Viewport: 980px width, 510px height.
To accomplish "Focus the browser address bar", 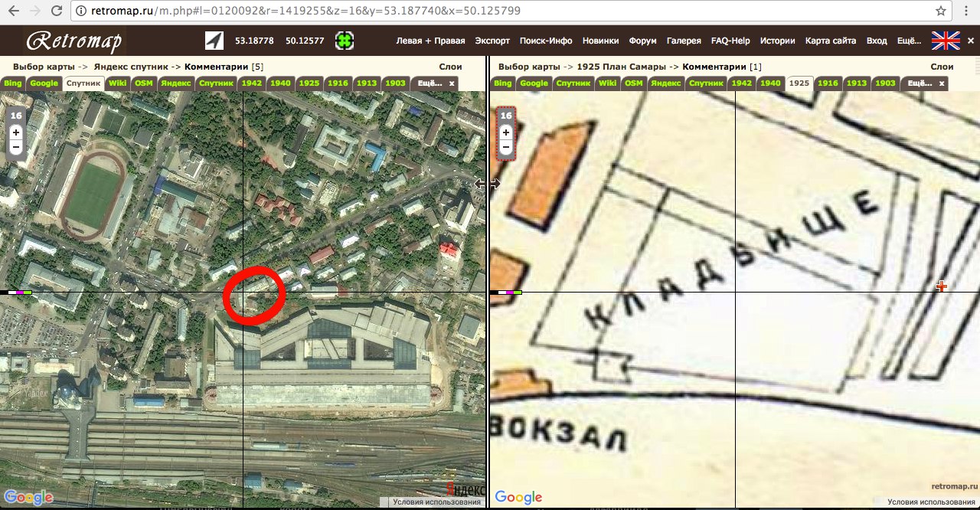I will tap(505, 11).
